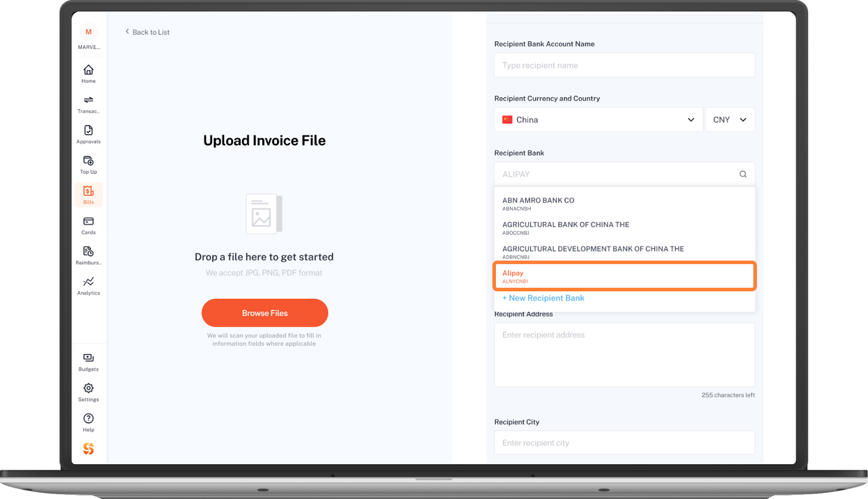The height and width of the screenshot is (499, 868).
Task: Open the Approvals page icon
Action: pos(88,130)
